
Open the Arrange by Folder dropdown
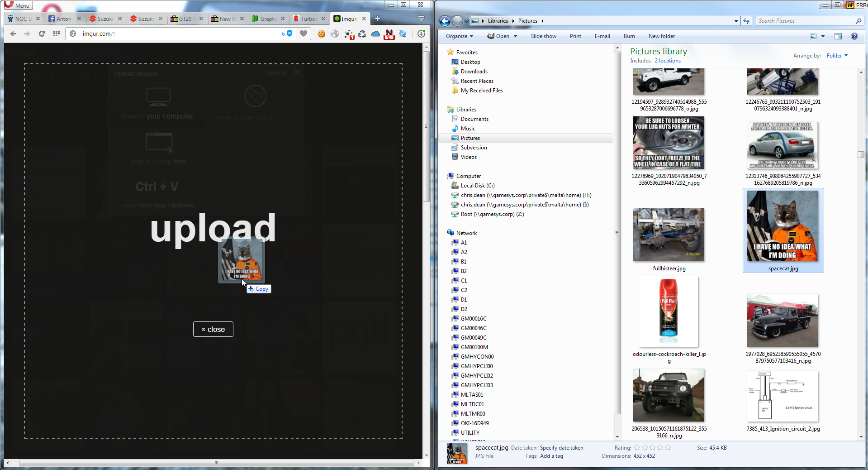click(x=837, y=56)
